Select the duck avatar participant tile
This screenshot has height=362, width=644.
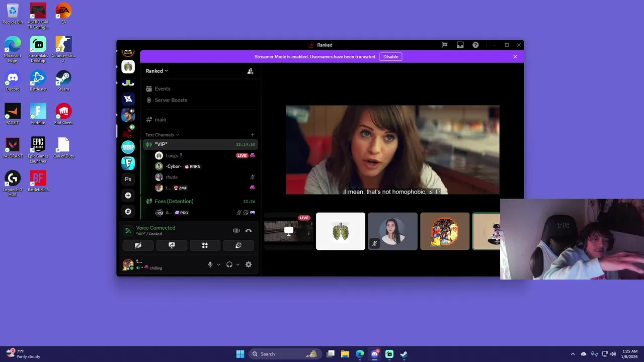click(445, 231)
